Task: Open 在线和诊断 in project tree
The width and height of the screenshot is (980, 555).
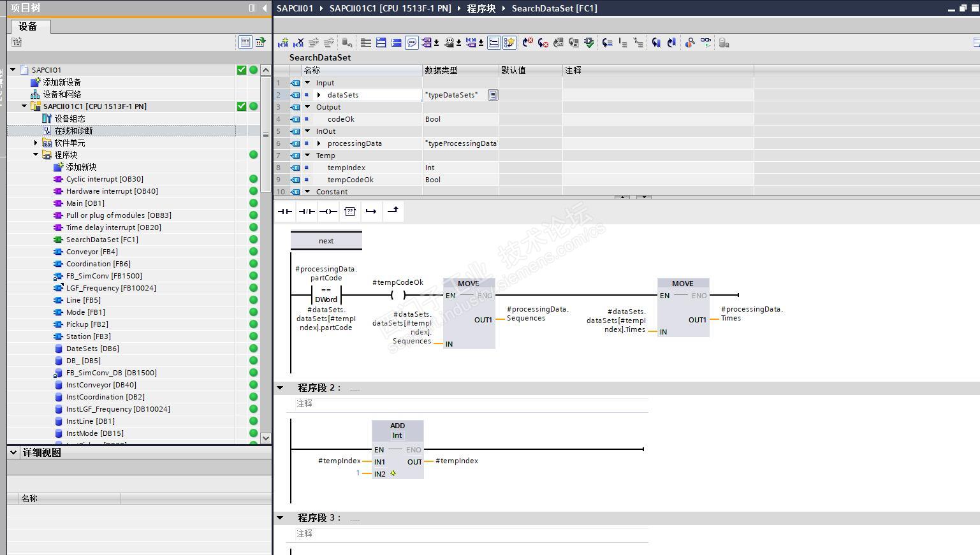Action: pos(73,131)
